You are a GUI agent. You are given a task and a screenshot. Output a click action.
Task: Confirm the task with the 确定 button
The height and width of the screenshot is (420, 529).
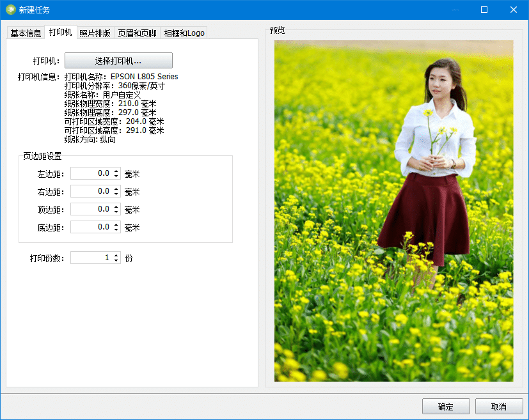445,407
